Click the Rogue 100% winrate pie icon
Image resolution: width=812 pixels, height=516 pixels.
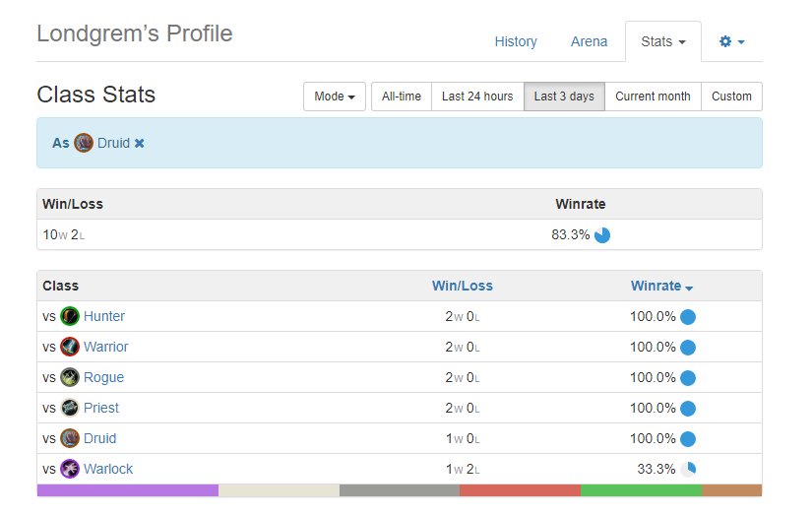pyautogui.click(x=688, y=378)
